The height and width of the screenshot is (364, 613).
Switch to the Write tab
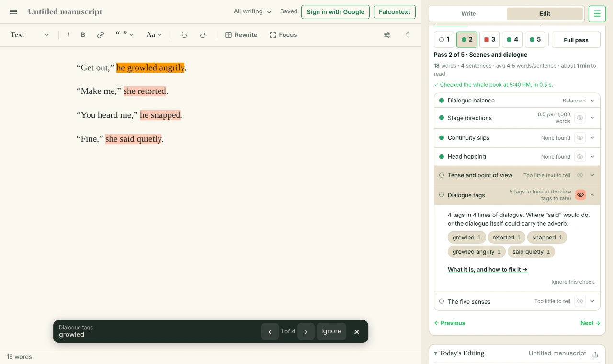[468, 14]
